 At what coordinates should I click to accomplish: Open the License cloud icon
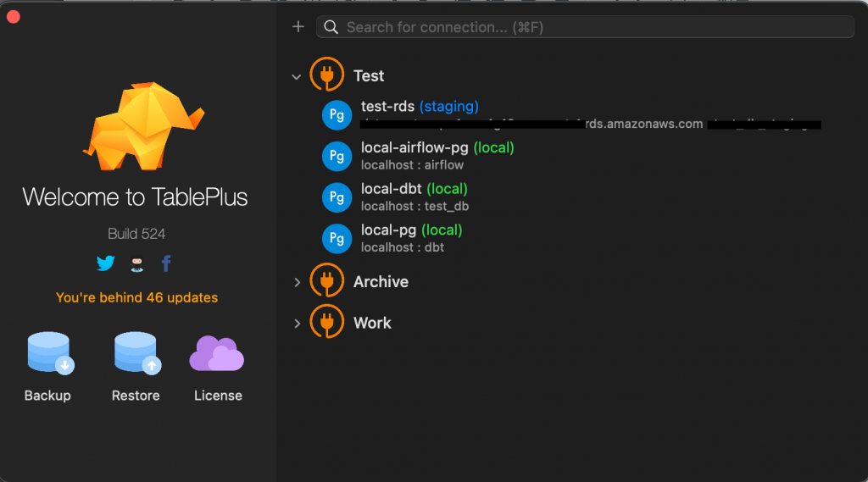tap(216, 353)
